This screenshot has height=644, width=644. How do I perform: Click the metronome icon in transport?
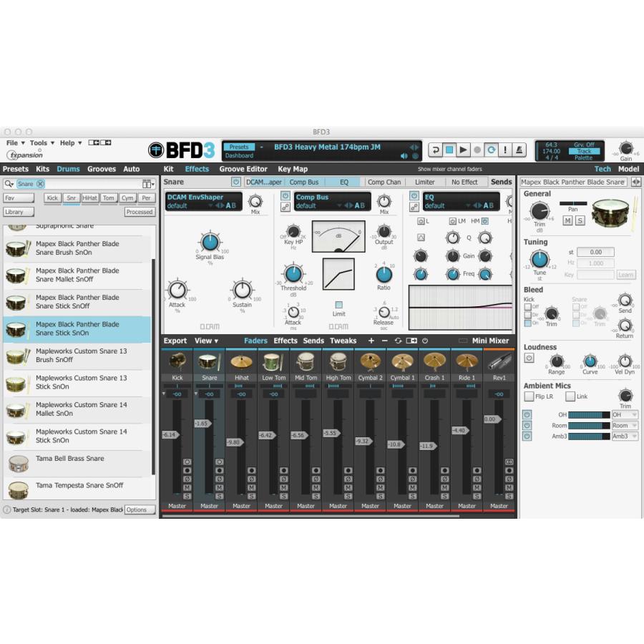pos(519,150)
